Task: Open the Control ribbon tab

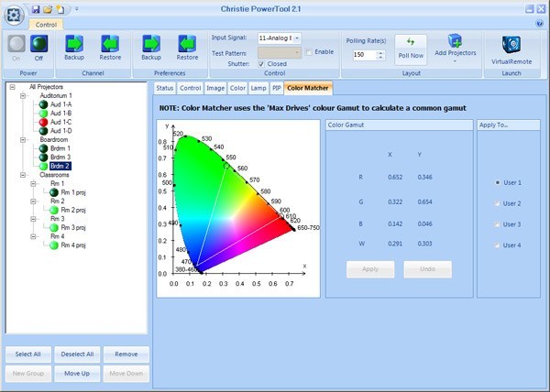Action: pos(46,25)
